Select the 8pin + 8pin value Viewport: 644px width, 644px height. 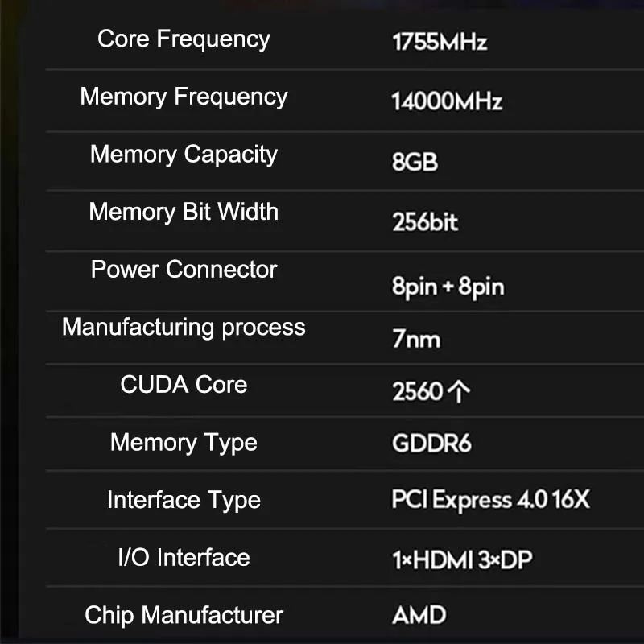(x=448, y=287)
